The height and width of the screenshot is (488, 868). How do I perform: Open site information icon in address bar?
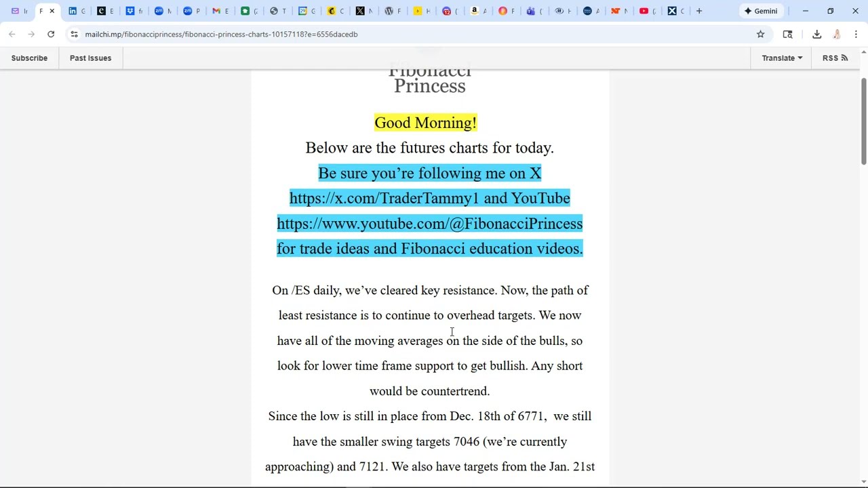coord(74,34)
